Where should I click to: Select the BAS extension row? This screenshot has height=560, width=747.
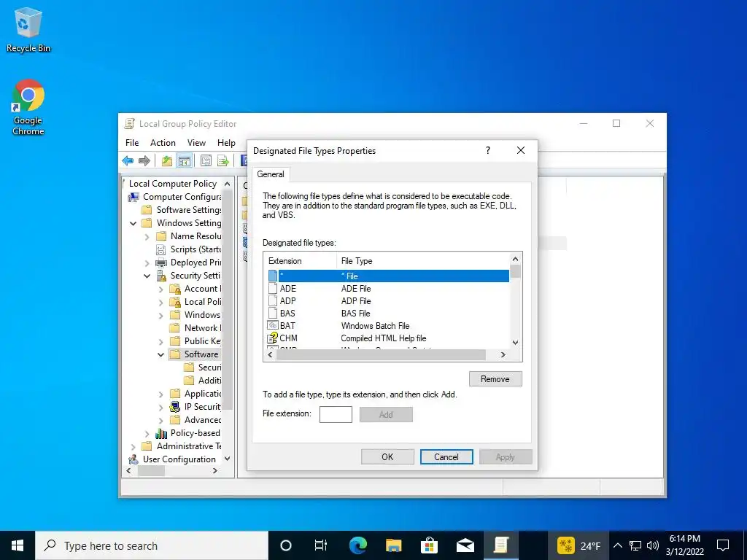[x=388, y=314]
